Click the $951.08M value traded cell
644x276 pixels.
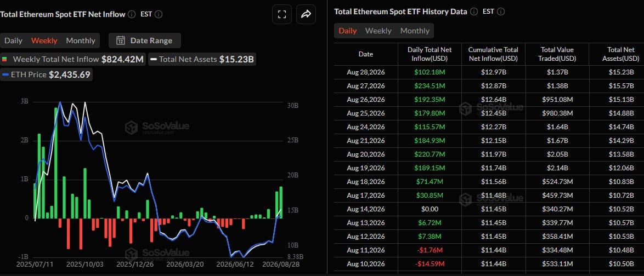pos(557,100)
